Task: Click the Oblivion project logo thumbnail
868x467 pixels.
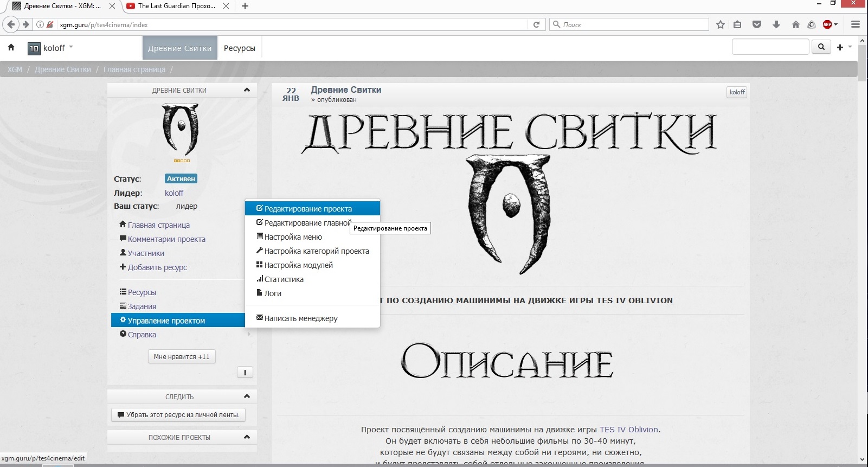Action: pos(181,130)
